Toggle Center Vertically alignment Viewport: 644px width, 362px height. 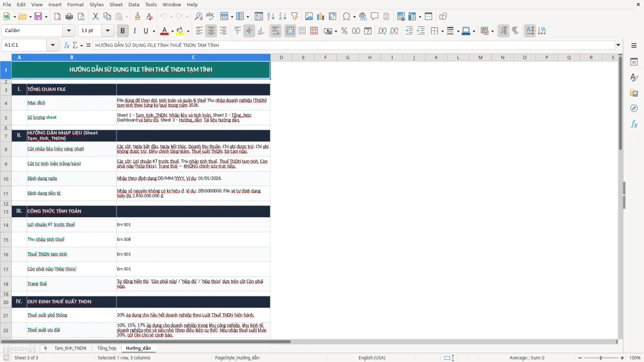(x=249, y=31)
